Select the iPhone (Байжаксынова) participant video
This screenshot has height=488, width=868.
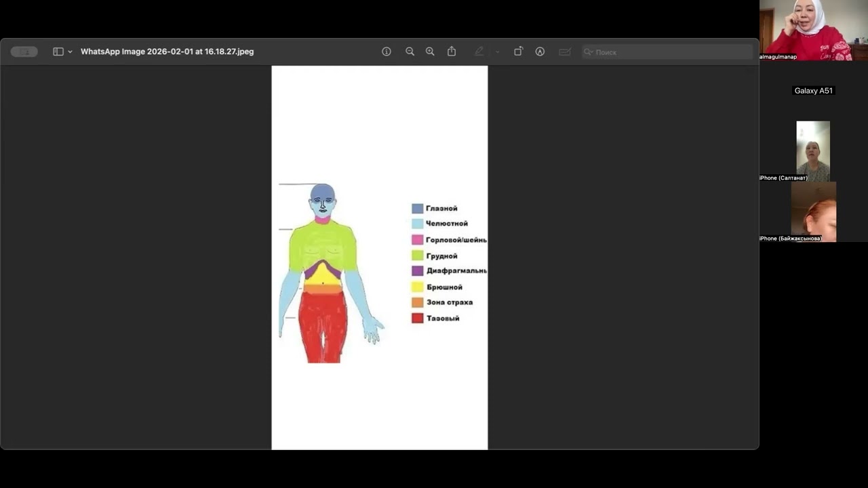(x=814, y=211)
